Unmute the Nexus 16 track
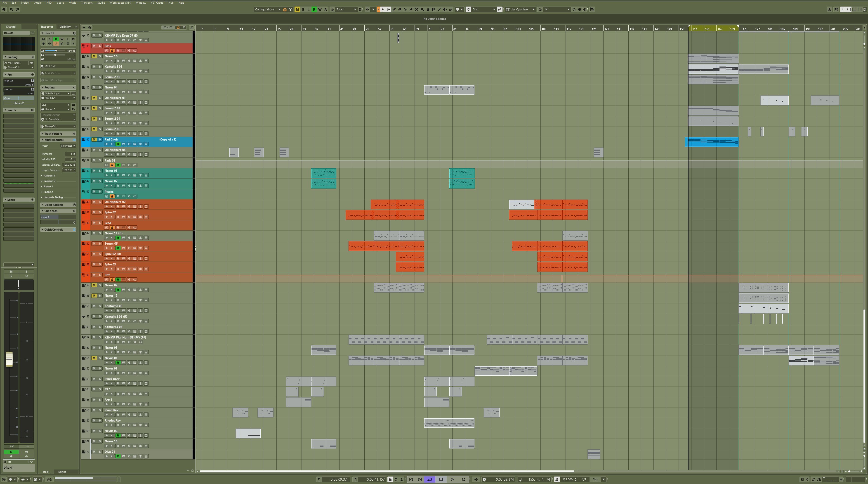The height and width of the screenshot is (484, 868). pyautogui.click(x=94, y=56)
